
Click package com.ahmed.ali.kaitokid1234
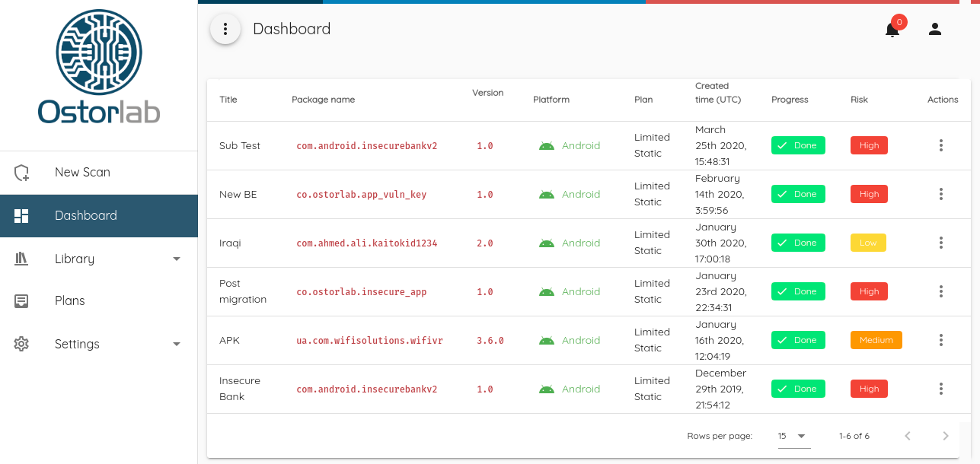pos(367,243)
